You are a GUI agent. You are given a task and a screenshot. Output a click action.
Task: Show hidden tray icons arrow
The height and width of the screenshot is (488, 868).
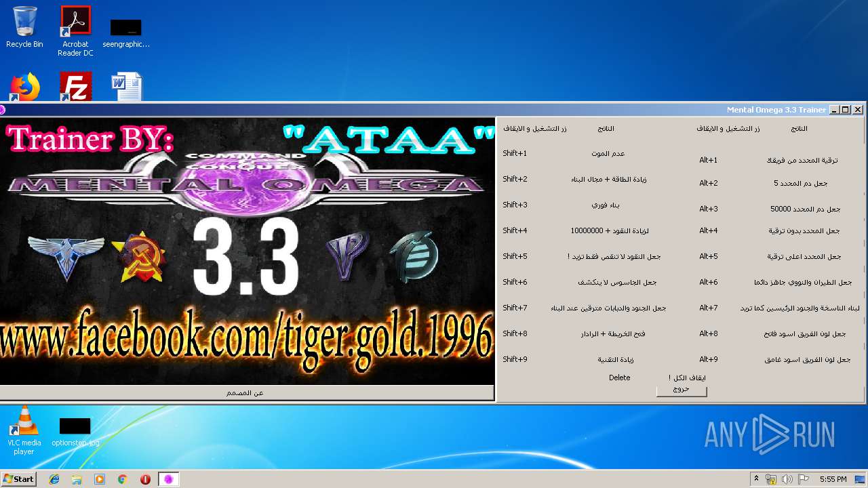coord(756,479)
